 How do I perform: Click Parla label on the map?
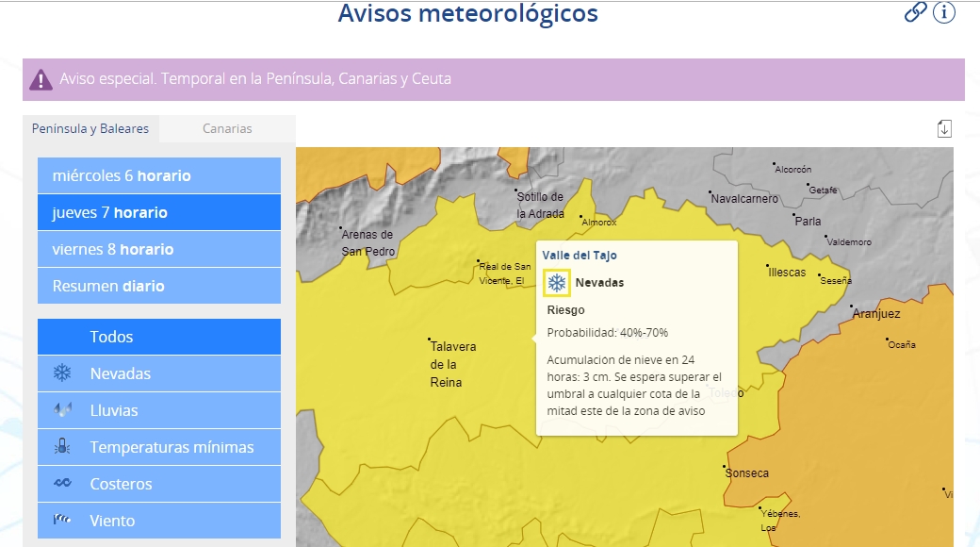click(808, 221)
